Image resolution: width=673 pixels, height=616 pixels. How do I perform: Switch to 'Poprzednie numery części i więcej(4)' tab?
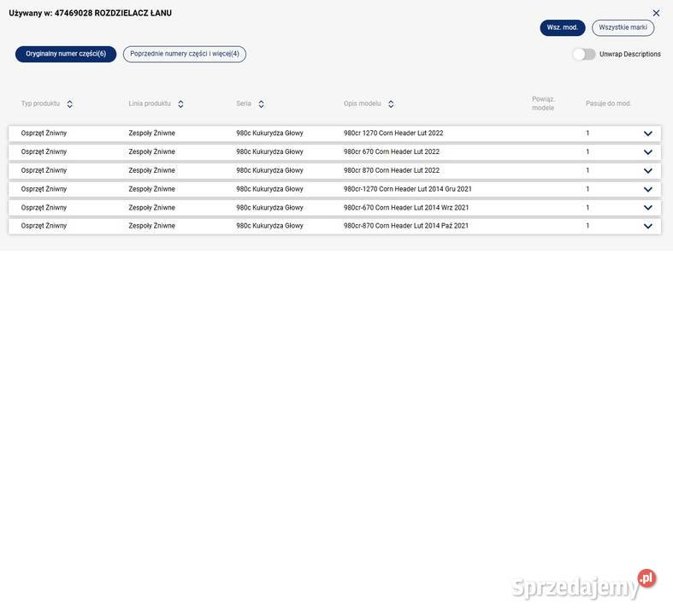click(185, 54)
